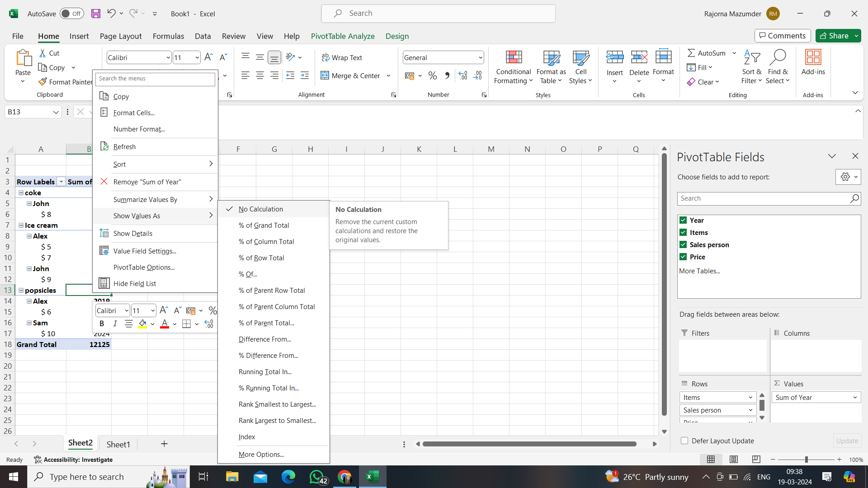Enable Defer Layout Update checkbox

click(x=684, y=441)
